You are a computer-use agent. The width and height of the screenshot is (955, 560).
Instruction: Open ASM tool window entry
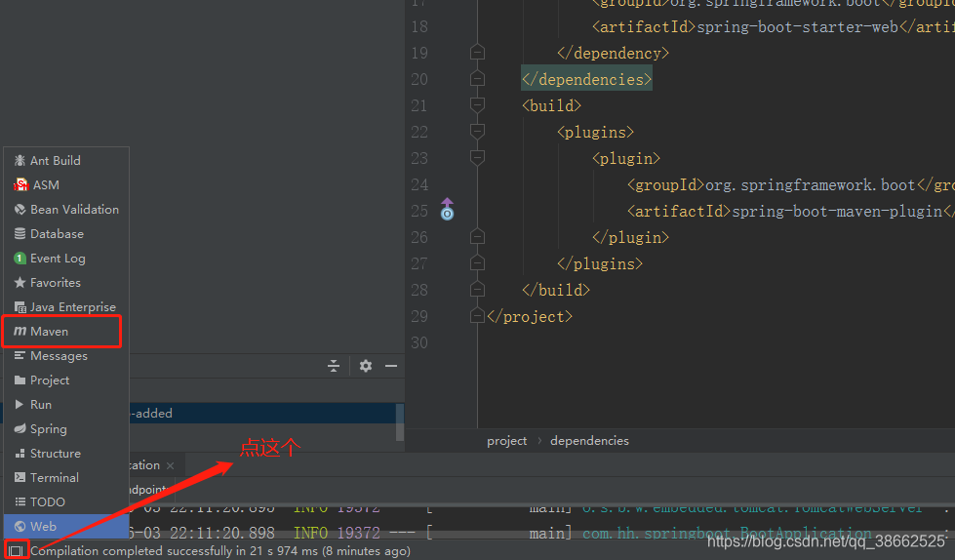point(65,184)
